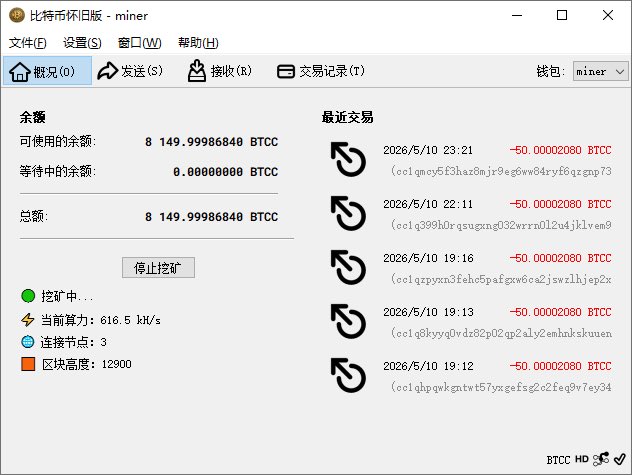Screen dimensions: 632x475
Task: Click the BTCC unit label in status bar
Action: coord(558,460)
